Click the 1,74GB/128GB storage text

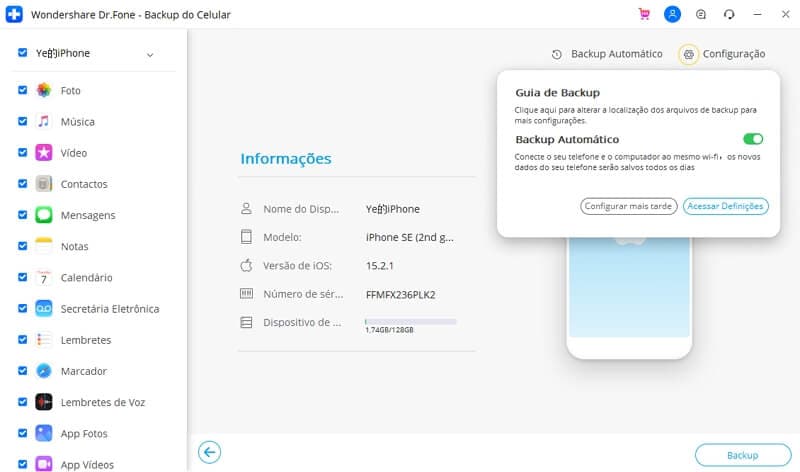(x=389, y=330)
